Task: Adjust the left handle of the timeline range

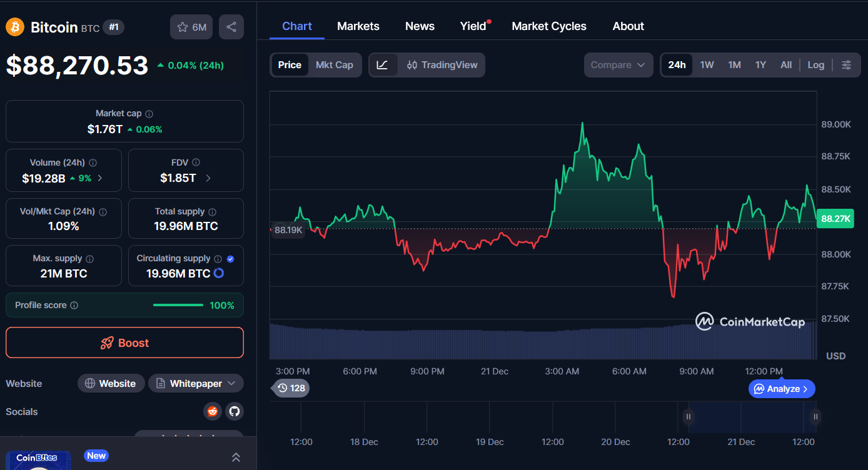Action: coord(689,416)
